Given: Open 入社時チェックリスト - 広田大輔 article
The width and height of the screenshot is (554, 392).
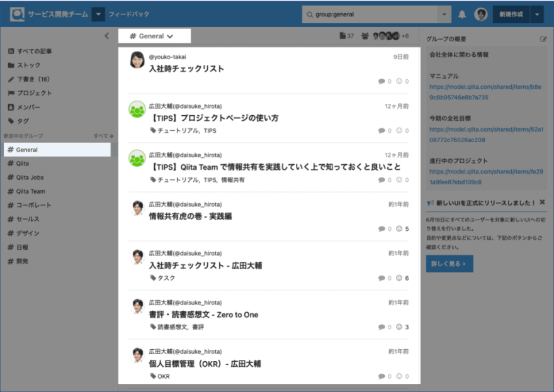Looking at the screenshot, I should pos(205,266).
